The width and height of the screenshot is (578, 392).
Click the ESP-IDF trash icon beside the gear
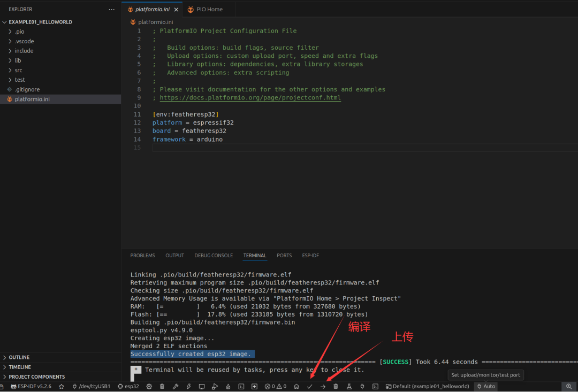[x=162, y=387]
